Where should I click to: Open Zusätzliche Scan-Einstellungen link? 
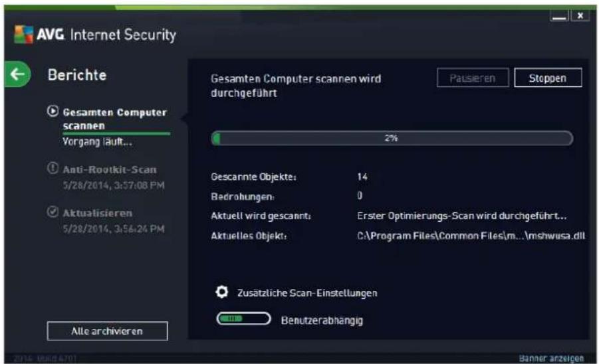click(307, 293)
